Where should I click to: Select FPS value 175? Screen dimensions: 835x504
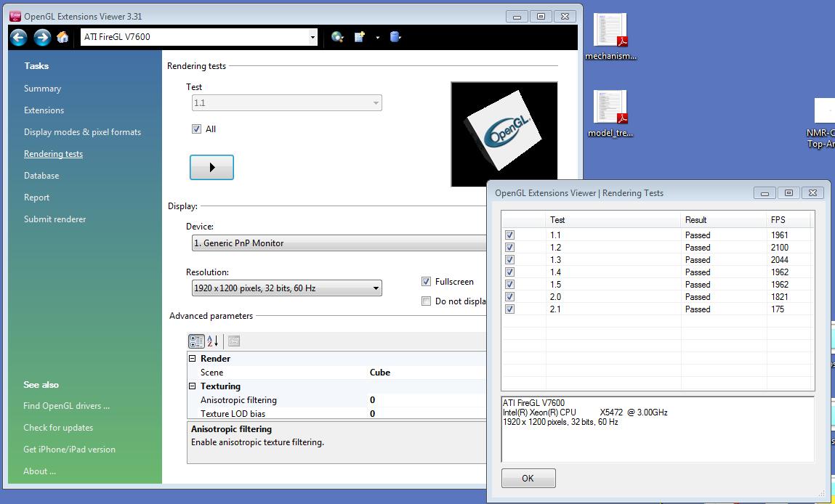point(778,309)
